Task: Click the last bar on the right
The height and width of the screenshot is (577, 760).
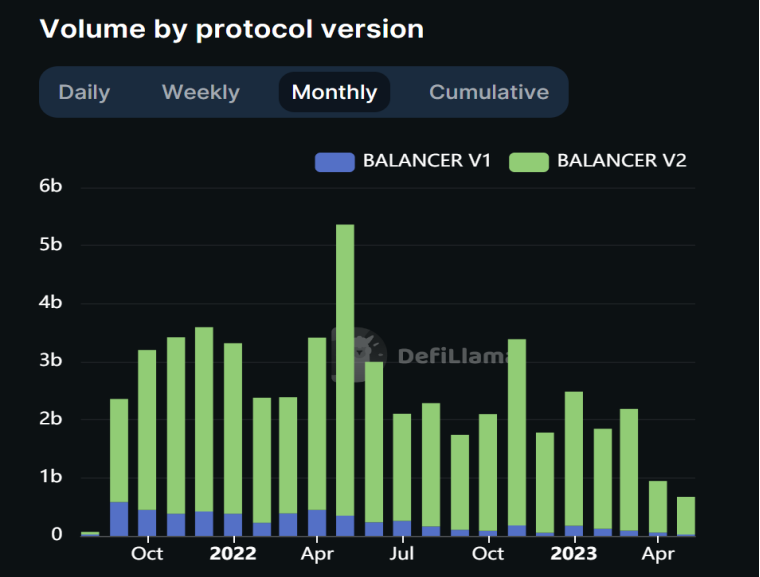Action: coord(686,515)
